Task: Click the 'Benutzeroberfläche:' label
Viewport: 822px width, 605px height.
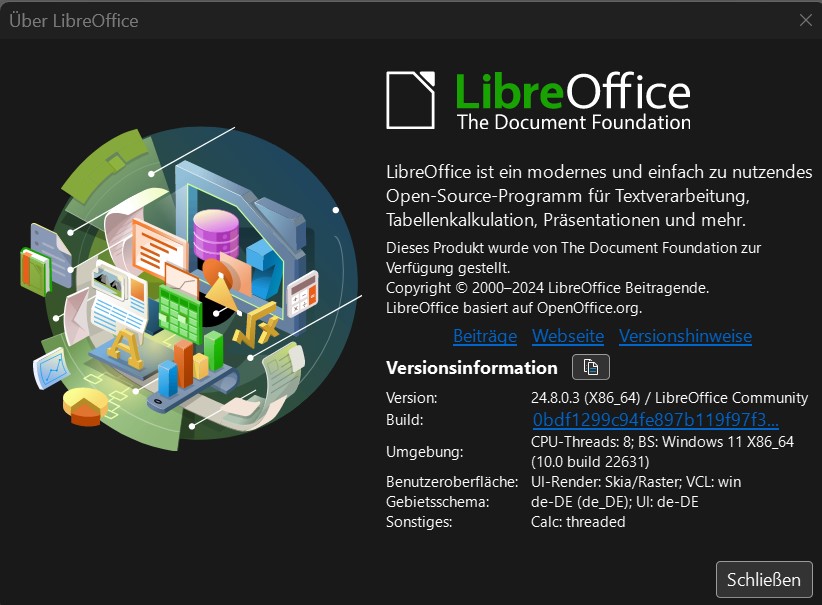Action: tap(452, 482)
